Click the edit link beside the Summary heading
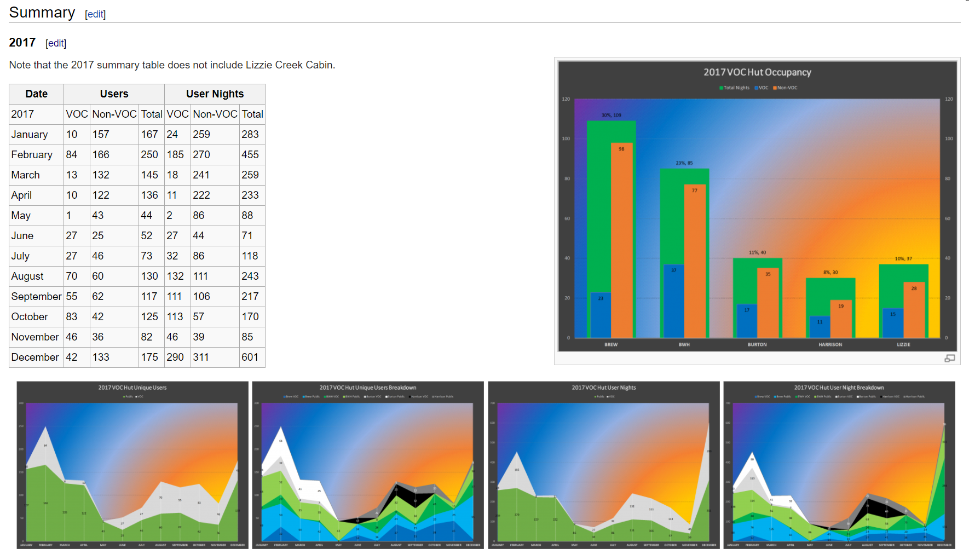Screen dimensions: 969x560 pyautogui.click(x=95, y=14)
